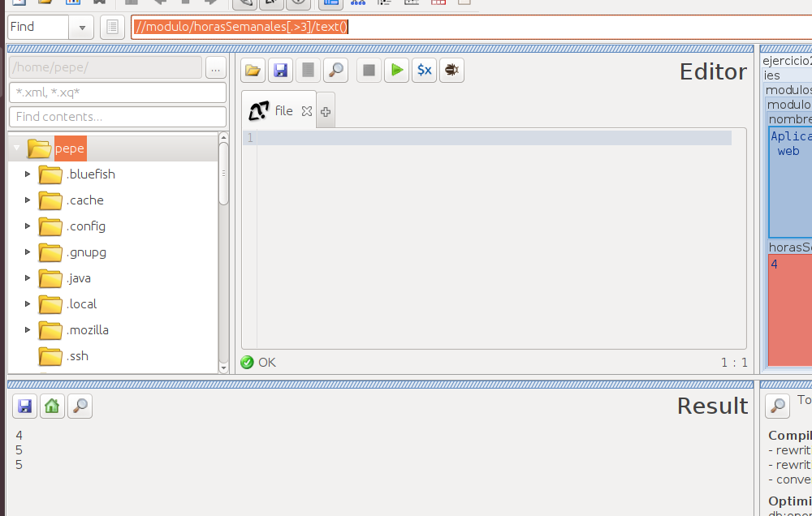The height and width of the screenshot is (516, 812).
Task: Click the scroll-down arrow of project tree
Action: (x=224, y=368)
